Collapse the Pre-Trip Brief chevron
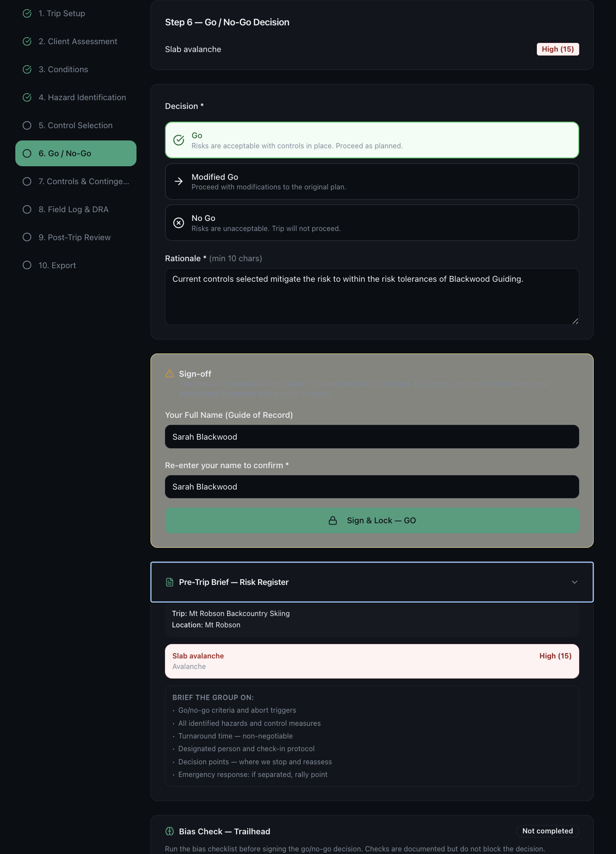 [x=574, y=582]
